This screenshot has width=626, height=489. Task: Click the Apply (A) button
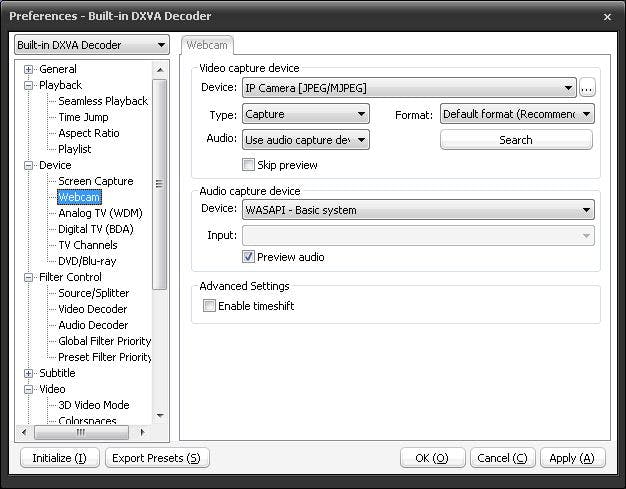pyautogui.click(x=573, y=458)
